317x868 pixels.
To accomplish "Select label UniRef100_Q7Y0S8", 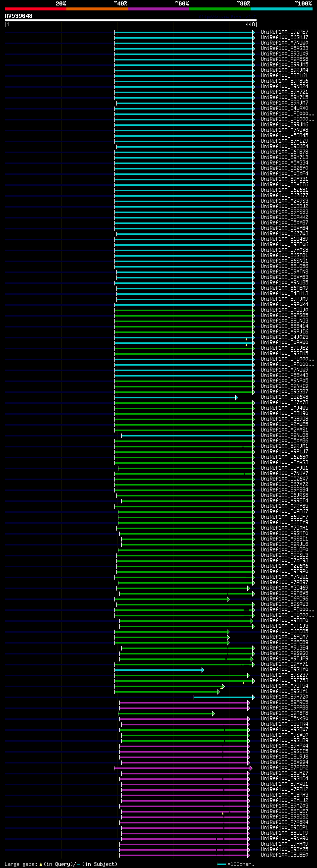I will click(x=284, y=250).
